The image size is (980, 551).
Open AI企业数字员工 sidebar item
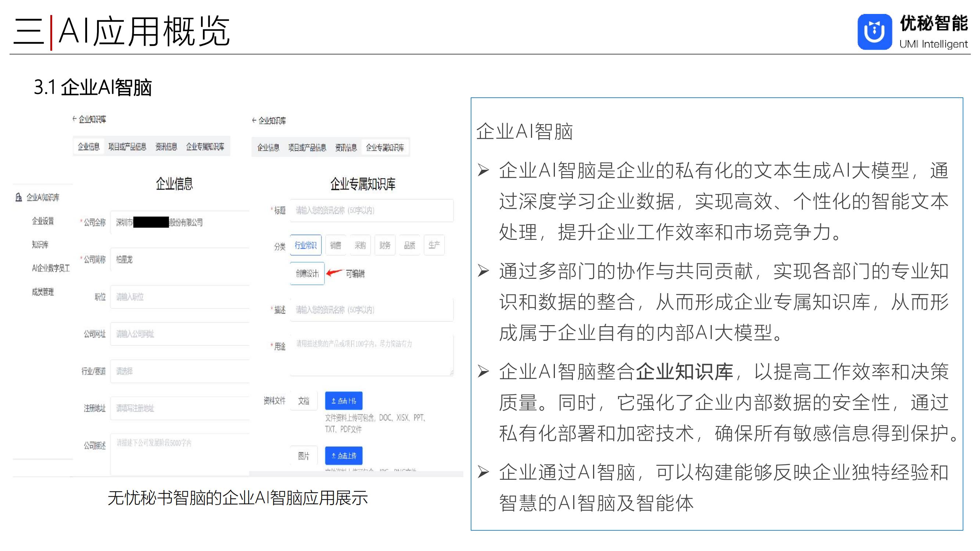pos(51,268)
